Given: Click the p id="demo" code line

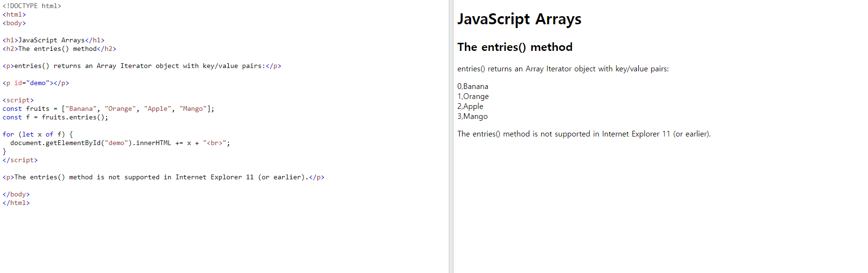Looking at the screenshot, I should [x=36, y=83].
